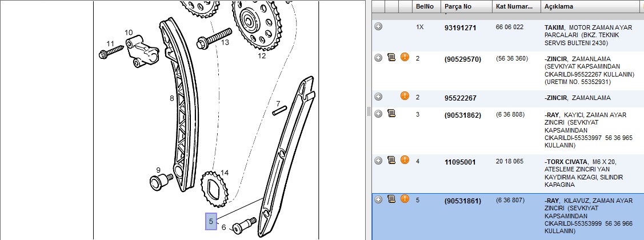The width and height of the screenshot is (644, 240).
Task: Click the orange warning icon for 11095001
Action: [405, 160]
